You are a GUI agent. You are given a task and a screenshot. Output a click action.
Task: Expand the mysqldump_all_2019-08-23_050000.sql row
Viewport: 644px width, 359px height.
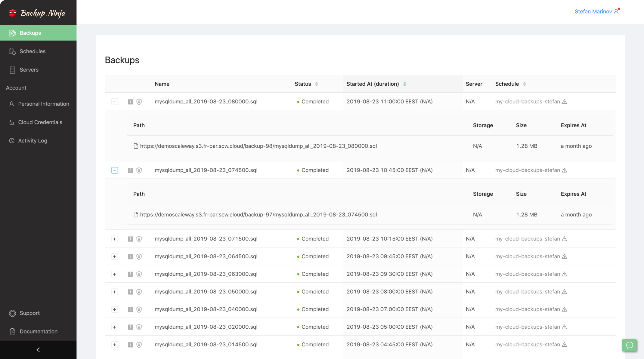pos(114,292)
